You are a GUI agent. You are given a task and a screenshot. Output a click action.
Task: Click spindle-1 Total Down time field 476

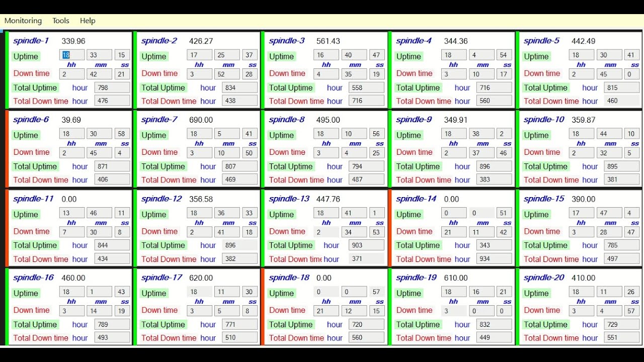112,101
